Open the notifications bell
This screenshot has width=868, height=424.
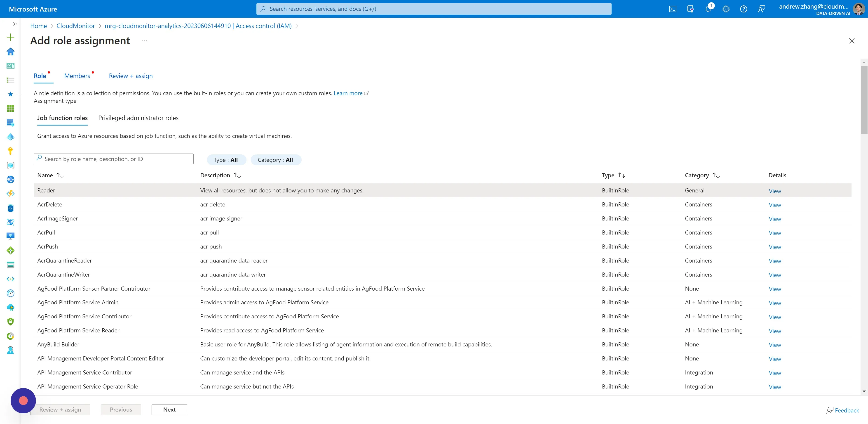708,9
